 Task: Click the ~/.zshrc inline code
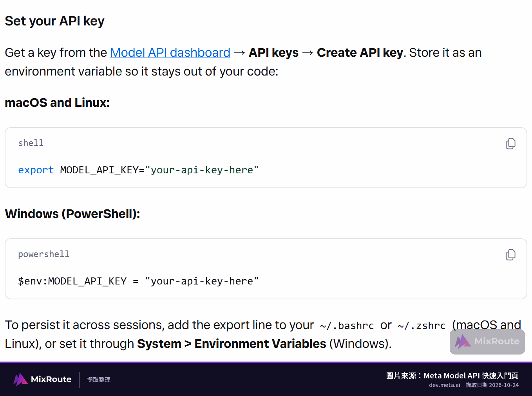click(422, 326)
